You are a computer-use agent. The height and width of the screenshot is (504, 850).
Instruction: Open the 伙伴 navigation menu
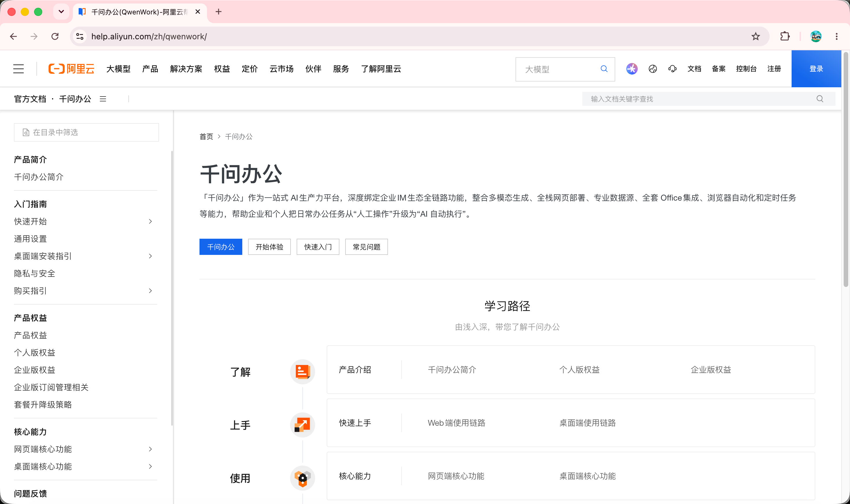(x=313, y=69)
